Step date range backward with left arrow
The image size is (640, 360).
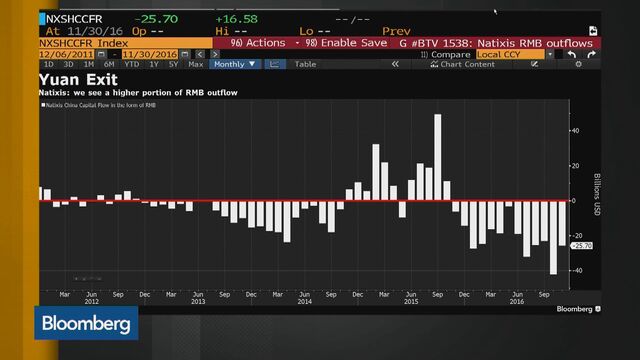point(200,54)
